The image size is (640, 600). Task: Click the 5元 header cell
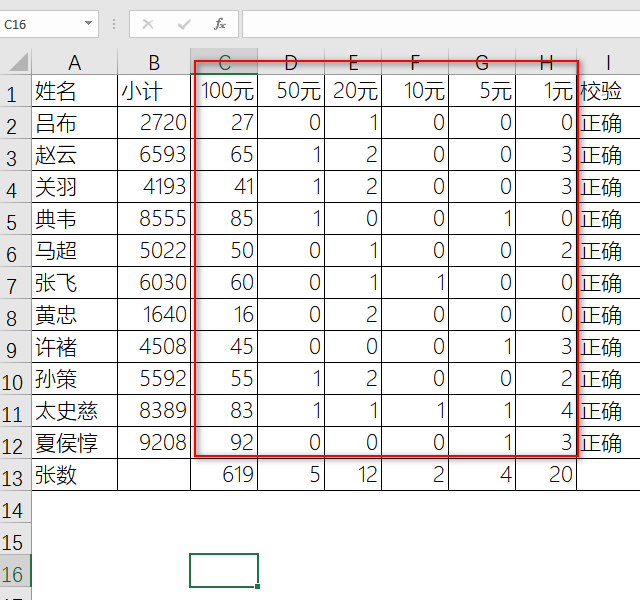482,91
